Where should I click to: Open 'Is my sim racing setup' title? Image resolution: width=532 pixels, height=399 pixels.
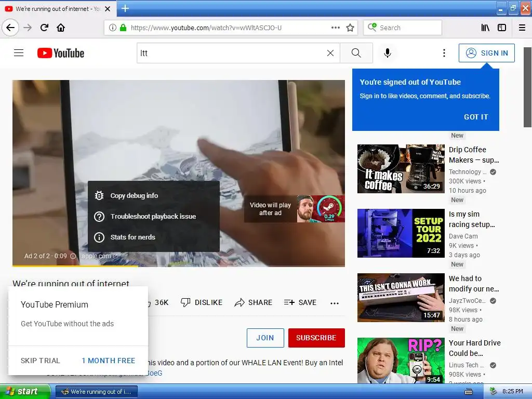tap(472, 219)
